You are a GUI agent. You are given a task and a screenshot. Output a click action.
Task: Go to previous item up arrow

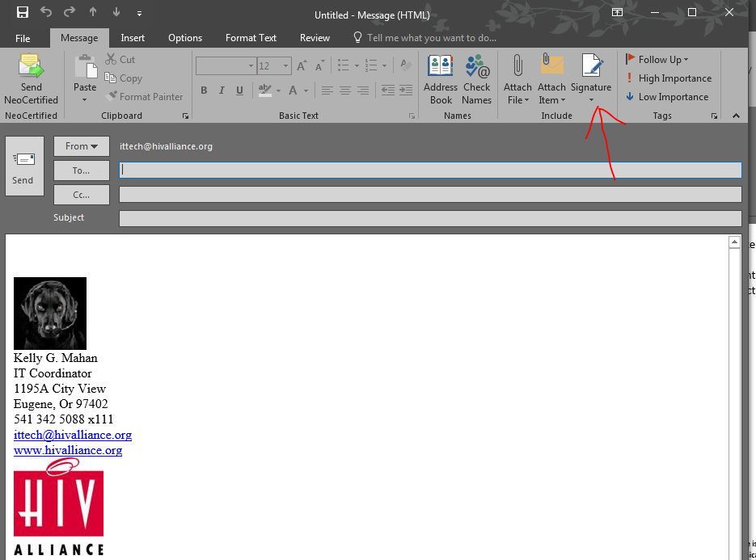(x=93, y=13)
